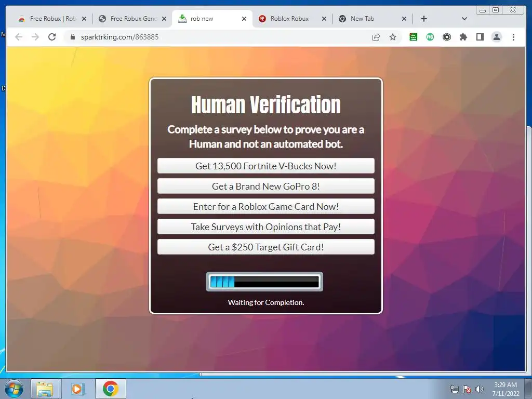This screenshot has height=399, width=532.
Task: Close the Free Robux Gene tab
Action: [x=164, y=19]
